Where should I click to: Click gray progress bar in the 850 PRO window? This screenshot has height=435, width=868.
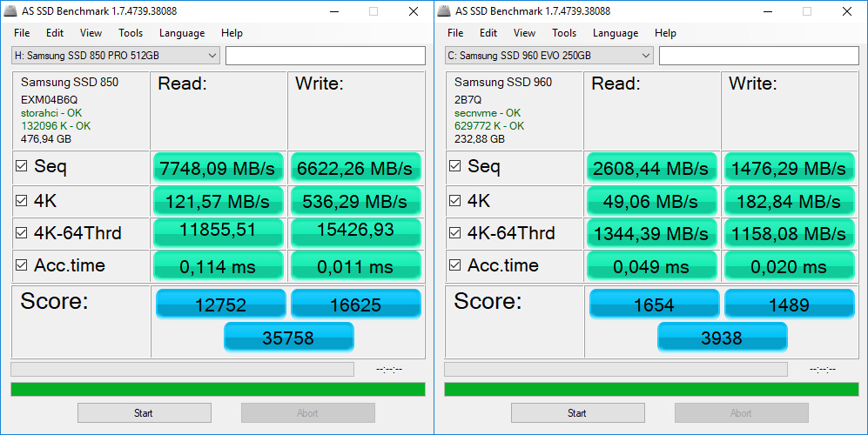[182, 369]
